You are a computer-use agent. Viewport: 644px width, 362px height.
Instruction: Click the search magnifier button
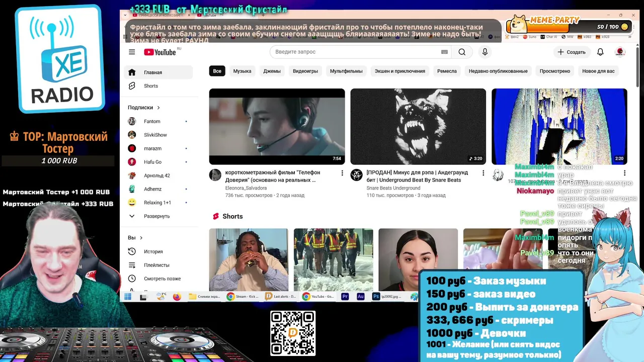462,52
